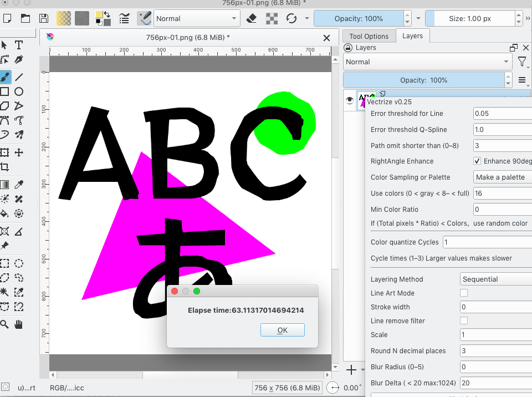Click the Error threshold for Line field
Screen dimensions: 532x397
point(502,114)
